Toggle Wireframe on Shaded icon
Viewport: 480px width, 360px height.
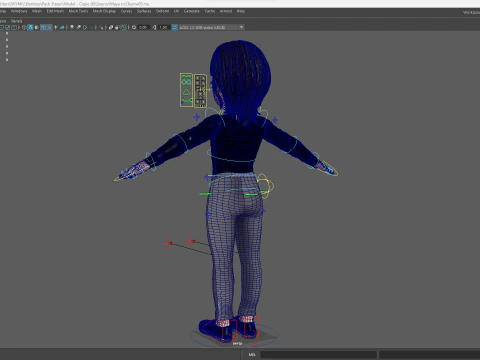[43, 27]
